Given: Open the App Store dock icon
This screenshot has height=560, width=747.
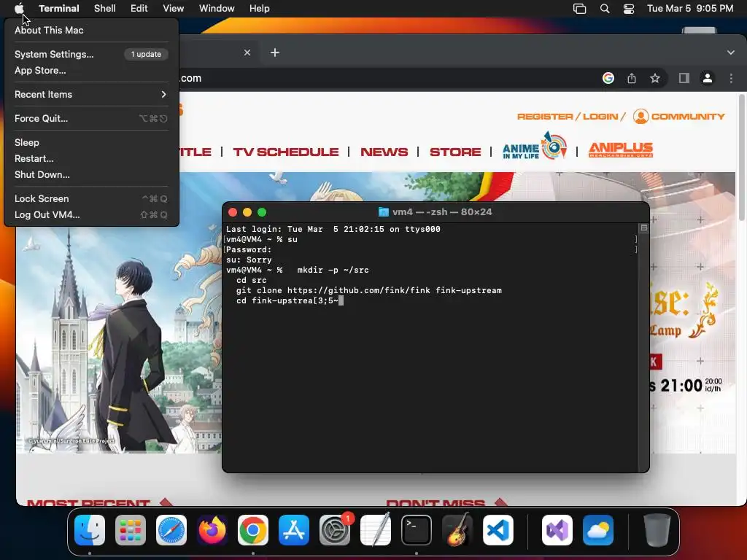Looking at the screenshot, I should [x=294, y=530].
